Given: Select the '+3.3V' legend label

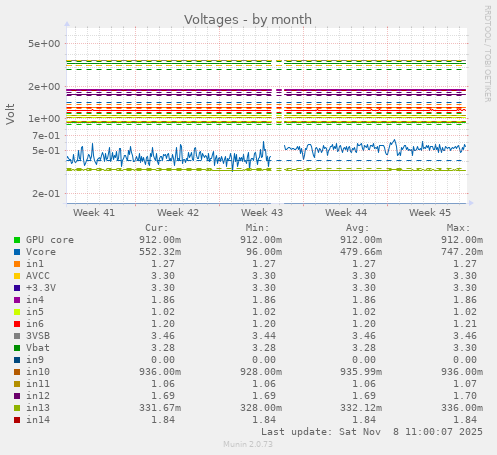Looking at the screenshot, I should coord(41,288).
